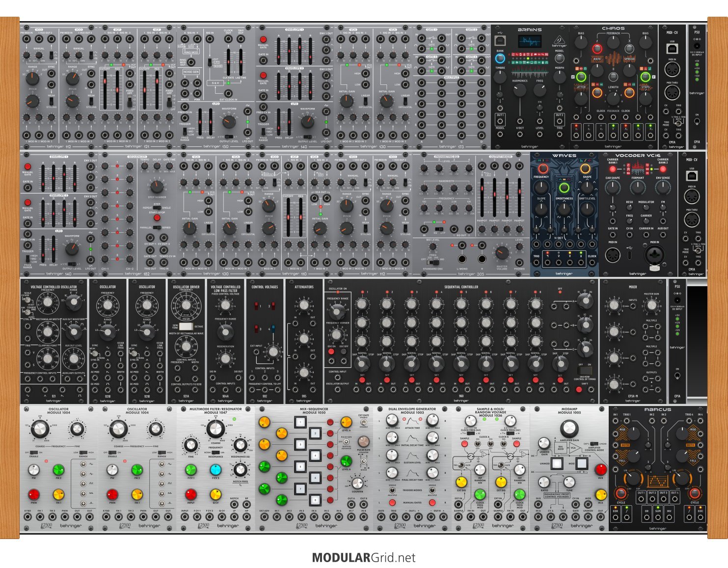Screen dimensions: 728x568
Task: Click the LENGTH knob on Chaos
Action: [x=613, y=98]
